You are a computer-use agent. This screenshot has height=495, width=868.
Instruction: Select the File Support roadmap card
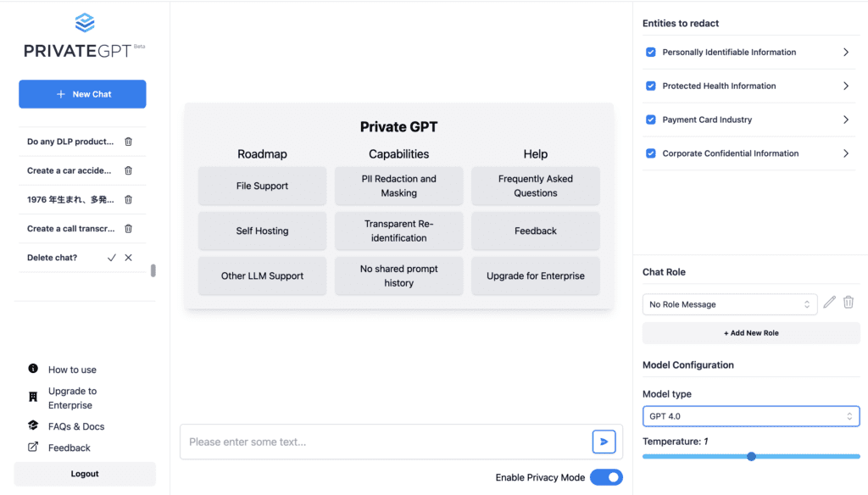click(263, 186)
